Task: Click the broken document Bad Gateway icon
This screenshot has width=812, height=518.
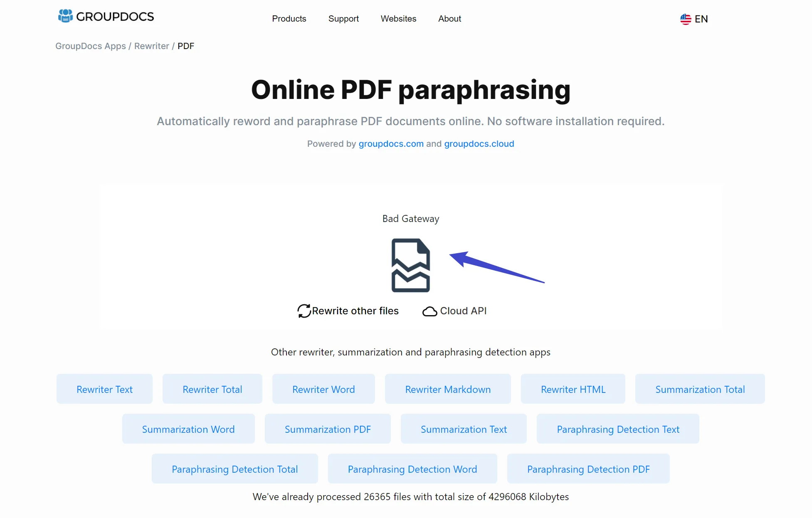Action: pyautogui.click(x=410, y=265)
